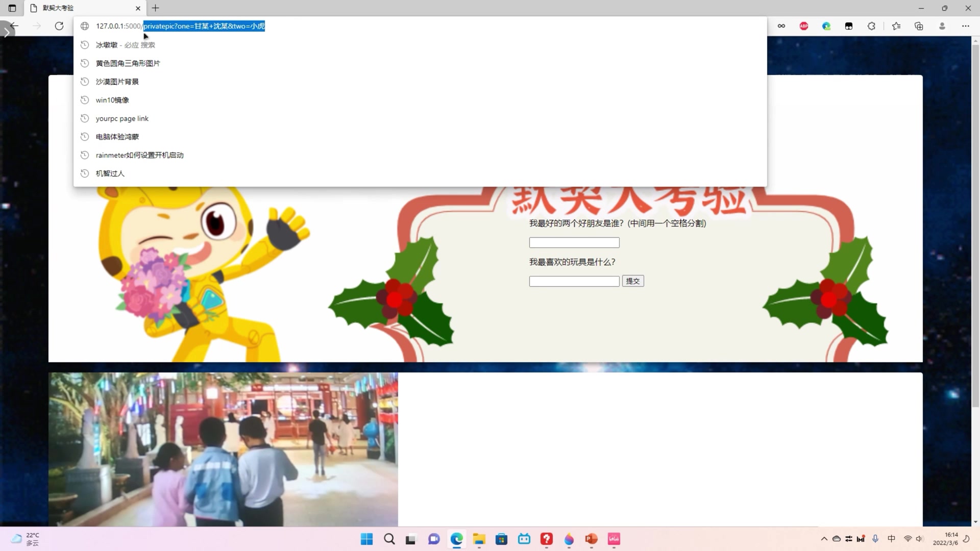
Task: Click the Edge browser taskbar icon
Action: (457, 539)
